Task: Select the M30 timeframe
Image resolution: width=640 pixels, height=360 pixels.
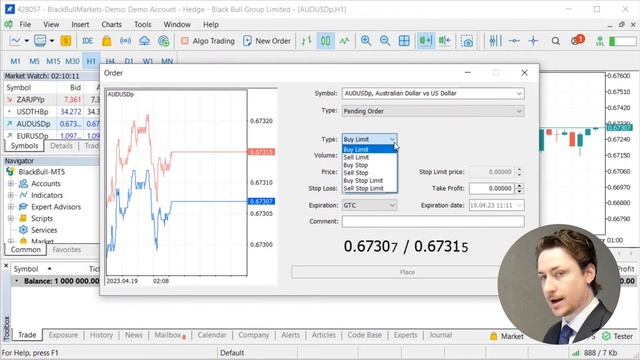Action: pos(72,61)
